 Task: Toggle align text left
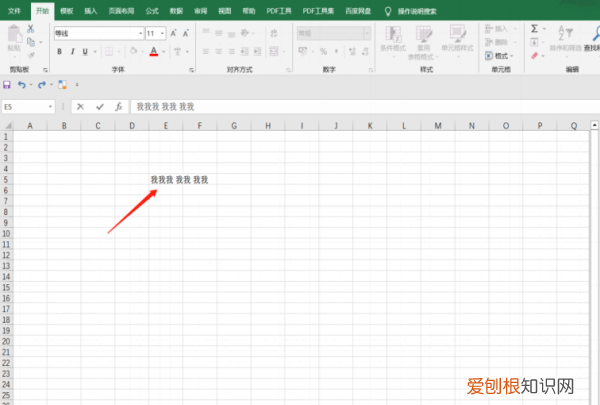pyautogui.click(x=206, y=51)
